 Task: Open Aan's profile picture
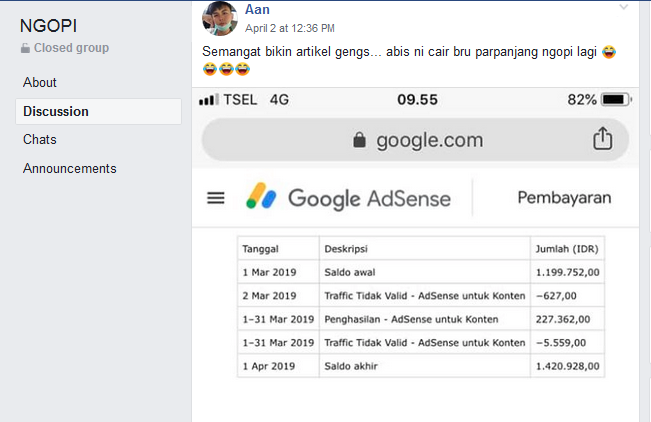(x=220, y=17)
